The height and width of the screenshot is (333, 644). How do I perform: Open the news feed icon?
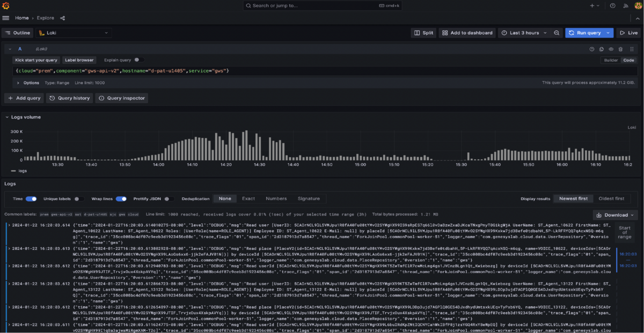coord(625,5)
